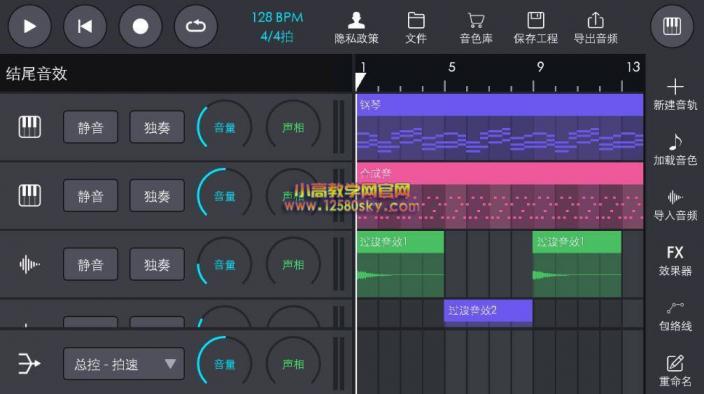Add a new track with 新建音轨
This screenshot has width=704, height=394.
675,95
